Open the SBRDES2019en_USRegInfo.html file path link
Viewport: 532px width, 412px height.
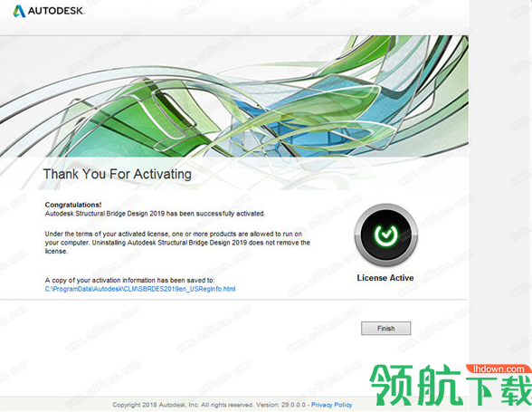point(140,289)
